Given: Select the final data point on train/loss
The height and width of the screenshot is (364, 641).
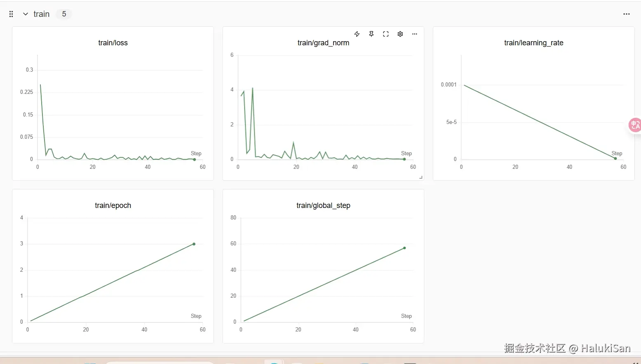Looking at the screenshot, I should (x=195, y=159).
